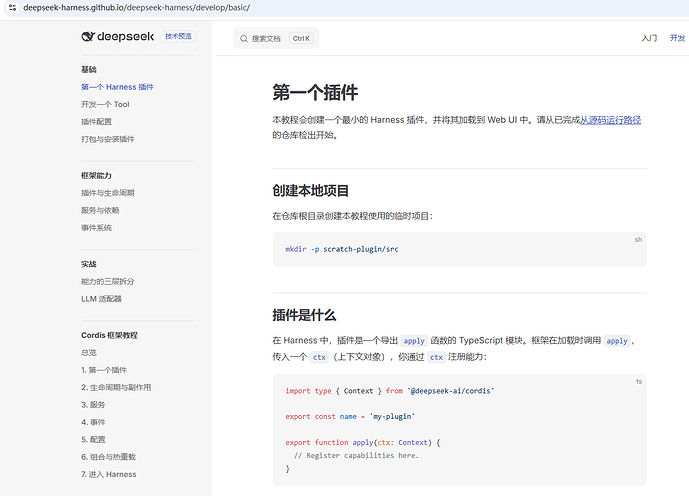The image size is (689, 496).
Task: Click the mkdir -p scratch-plugin/src code line
Action: [x=342, y=249]
